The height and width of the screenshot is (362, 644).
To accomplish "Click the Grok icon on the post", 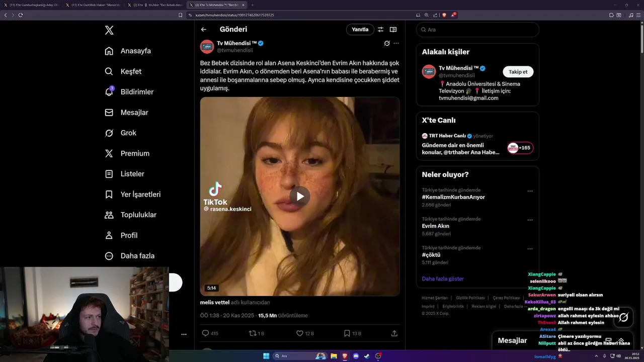I will 387,43.
